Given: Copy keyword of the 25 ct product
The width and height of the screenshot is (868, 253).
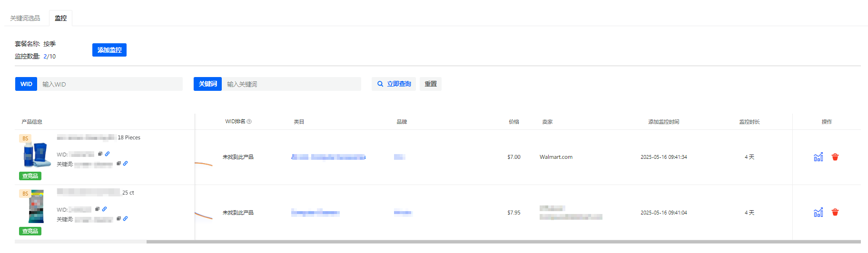Looking at the screenshot, I should click(x=118, y=219).
